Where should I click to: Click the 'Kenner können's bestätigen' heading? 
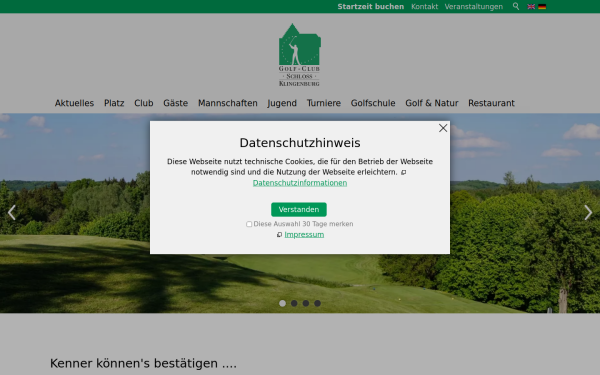143,363
